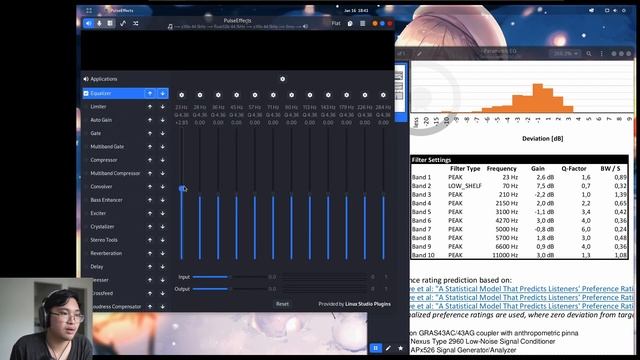Select the Bass Enhancer plugin
The height and width of the screenshot is (360, 640).
coord(107,200)
